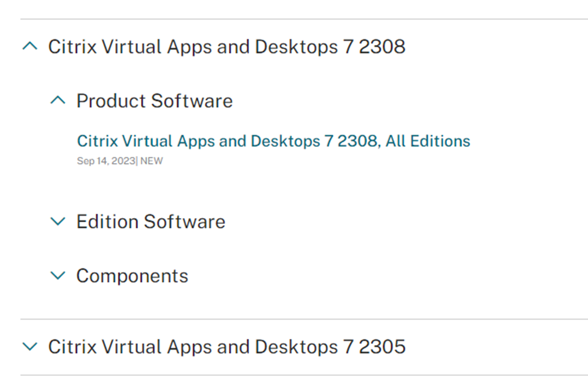The width and height of the screenshot is (588, 380).
Task: Click the NEW label under the download link
Action: point(151,161)
